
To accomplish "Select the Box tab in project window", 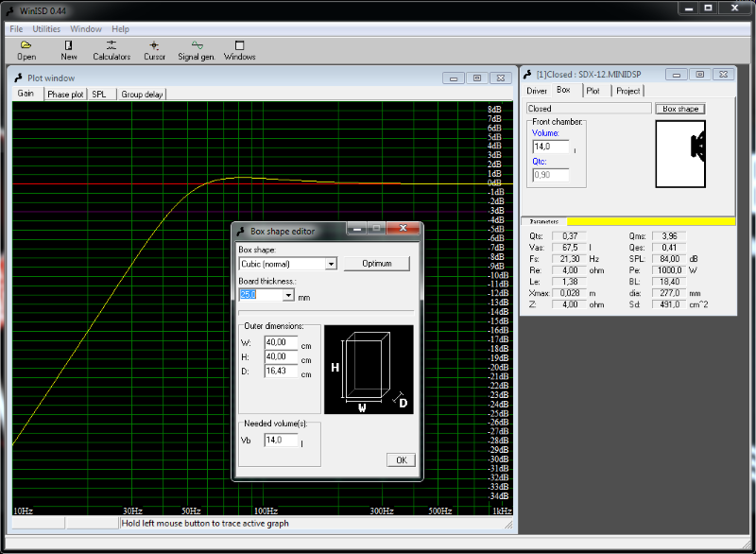I will 563,90.
